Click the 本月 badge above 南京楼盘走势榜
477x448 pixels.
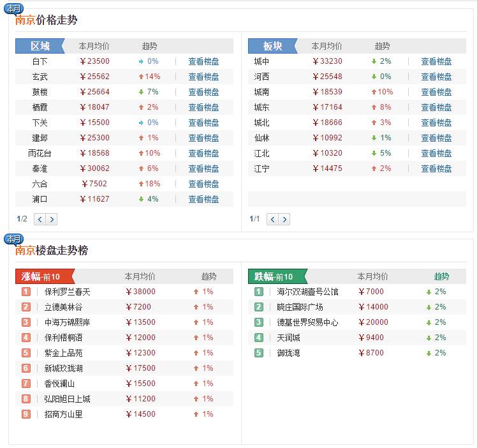[x=13, y=239]
